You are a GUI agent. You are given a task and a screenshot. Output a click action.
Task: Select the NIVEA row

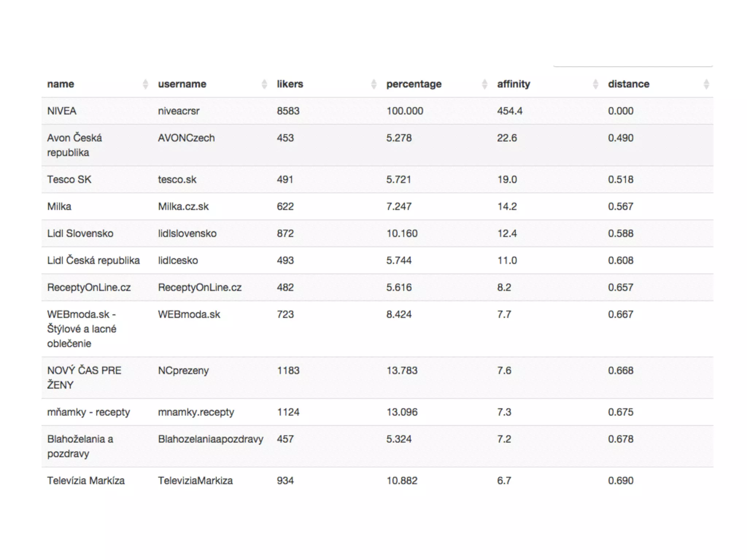377,111
